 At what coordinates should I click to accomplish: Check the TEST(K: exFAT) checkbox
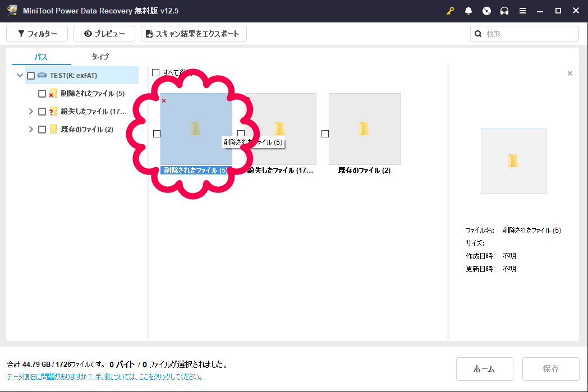(31, 76)
